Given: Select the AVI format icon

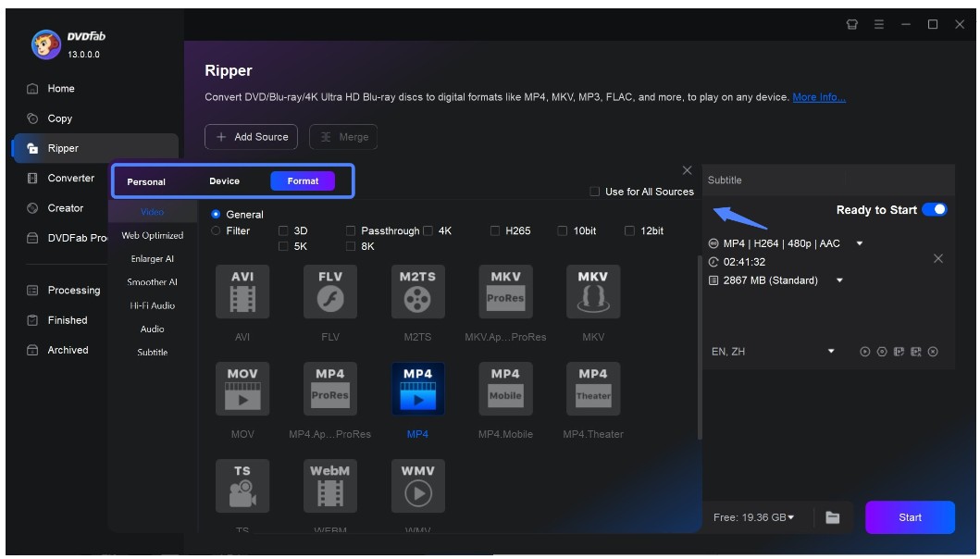Looking at the screenshot, I should (x=242, y=292).
